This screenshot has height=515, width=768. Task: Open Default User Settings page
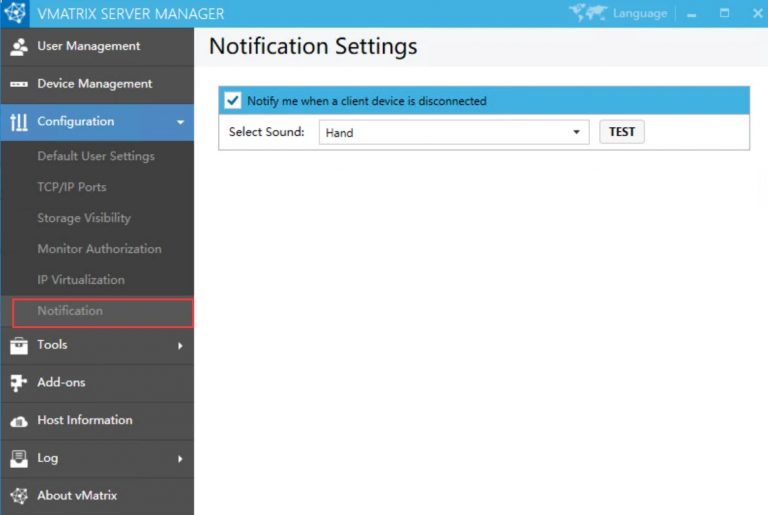96,156
